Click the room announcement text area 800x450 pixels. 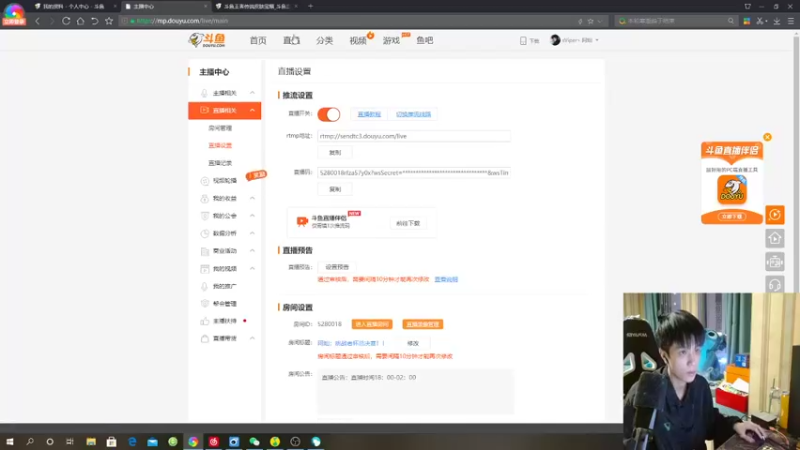pos(415,391)
